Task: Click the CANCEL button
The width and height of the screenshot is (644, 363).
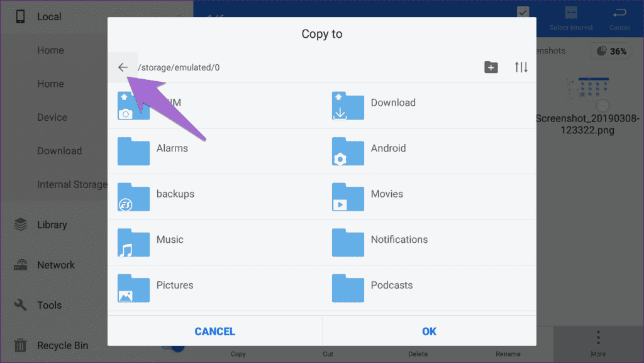Action: pyautogui.click(x=215, y=331)
